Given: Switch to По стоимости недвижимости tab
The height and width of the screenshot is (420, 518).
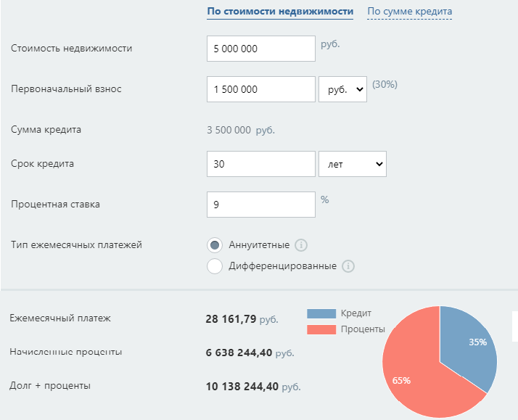Looking at the screenshot, I should pyautogui.click(x=280, y=12).
